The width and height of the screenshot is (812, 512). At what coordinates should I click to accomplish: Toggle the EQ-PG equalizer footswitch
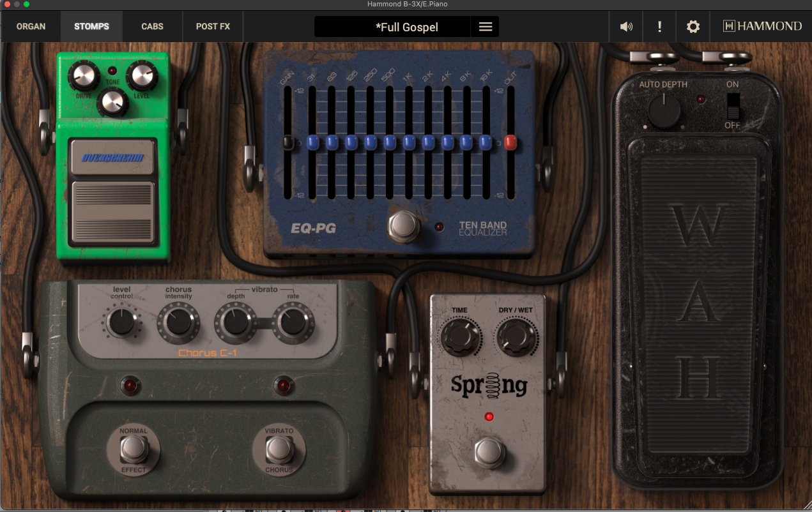click(402, 225)
